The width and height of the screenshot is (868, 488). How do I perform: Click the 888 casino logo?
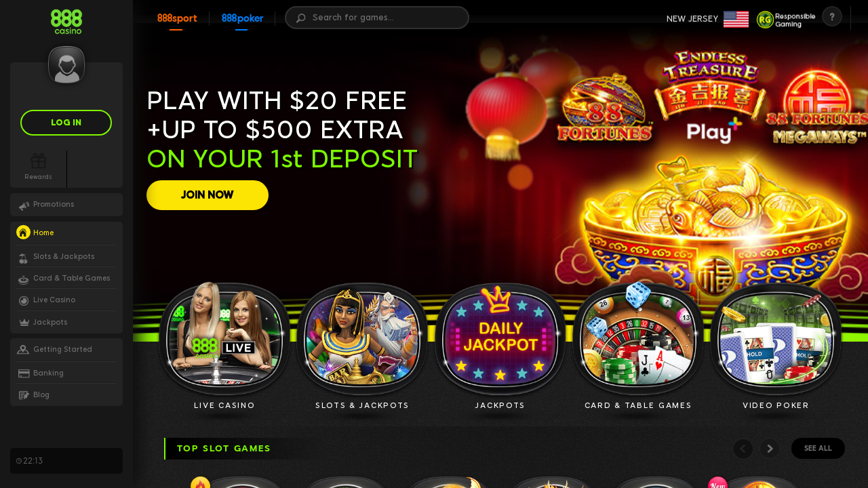tap(66, 22)
